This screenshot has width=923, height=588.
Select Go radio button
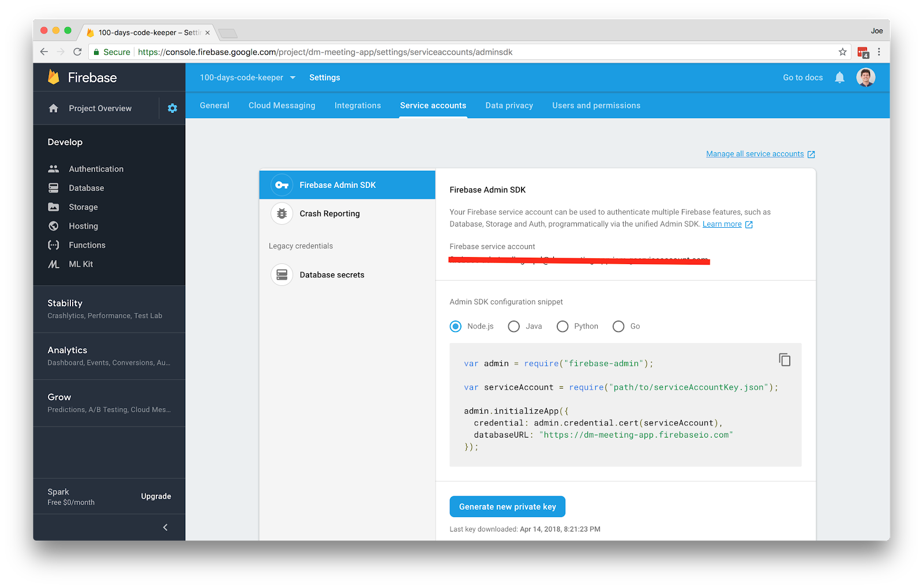[618, 326]
